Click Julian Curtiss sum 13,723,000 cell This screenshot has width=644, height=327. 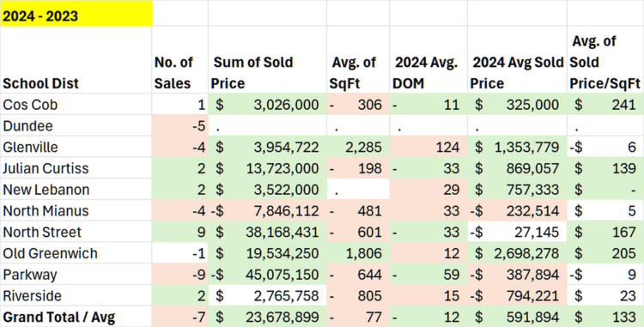point(267,168)
